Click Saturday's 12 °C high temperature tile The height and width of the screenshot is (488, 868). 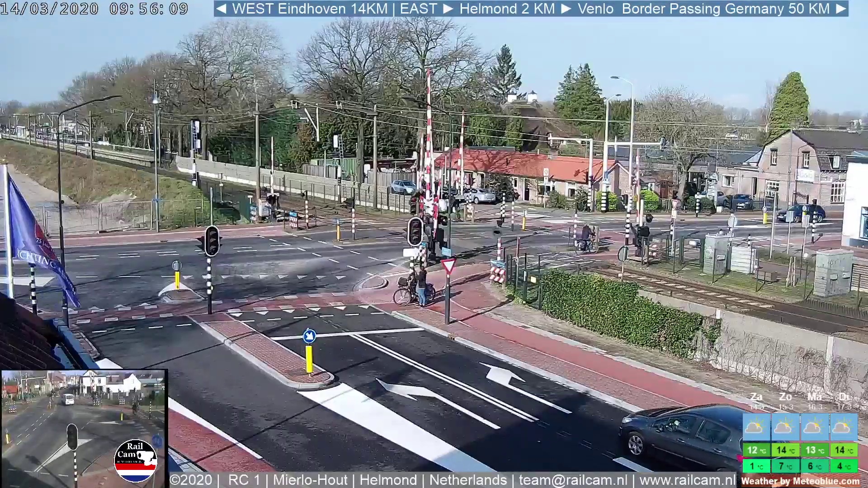pos(756,450)
